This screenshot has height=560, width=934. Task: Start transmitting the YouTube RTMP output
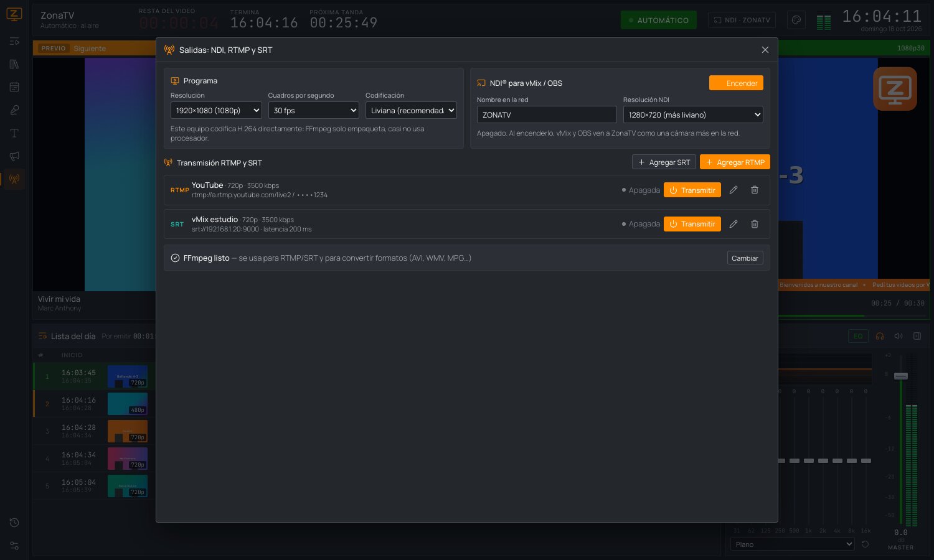click(692, 190)
